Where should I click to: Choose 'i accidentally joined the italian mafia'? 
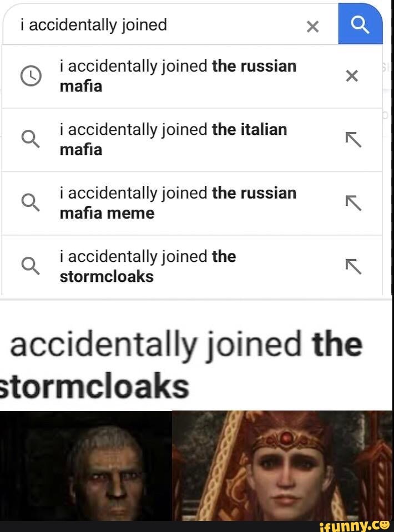coord(173,139)
